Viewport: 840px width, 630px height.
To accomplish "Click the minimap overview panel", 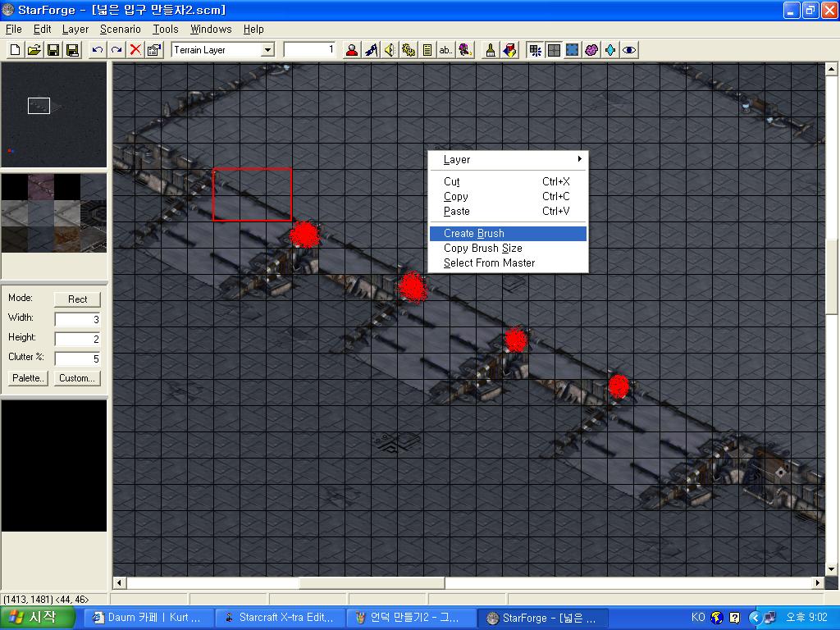I will (x=54, y=115).
